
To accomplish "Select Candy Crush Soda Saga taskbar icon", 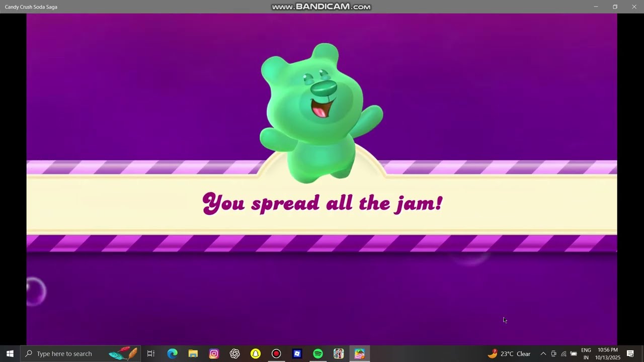I will coord(360,353).
